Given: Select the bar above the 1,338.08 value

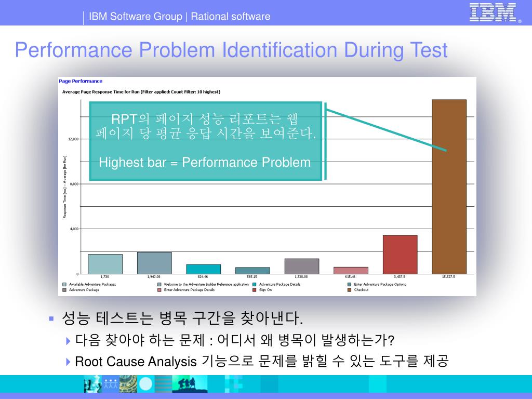Looking at the screenshot, I should pyautogui.click(x=302, y=267).
